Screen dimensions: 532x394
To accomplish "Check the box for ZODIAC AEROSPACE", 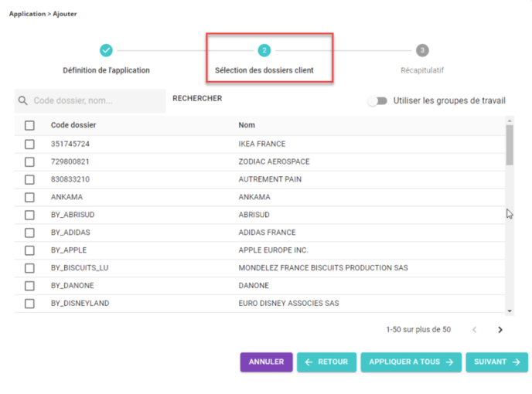I will pyautogui.click(x=29, y=161).
